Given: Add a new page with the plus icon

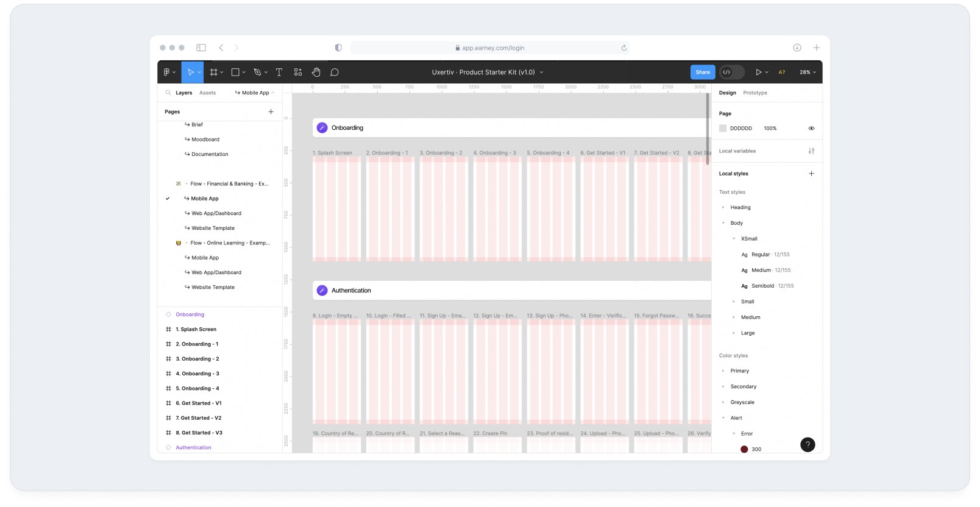Looking at the screenshot, I should 271,112.
